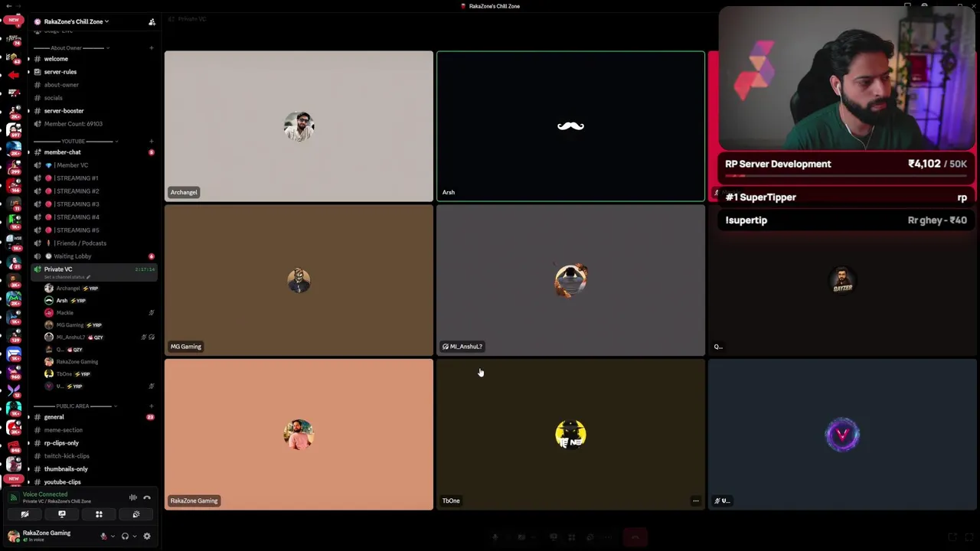Focus the Arsh video tile

(x=570, y=126)
